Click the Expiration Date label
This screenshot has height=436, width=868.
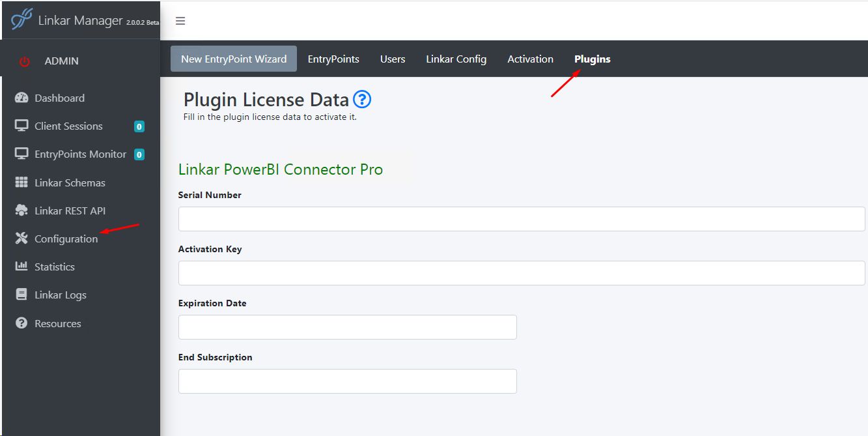pyautogui.click(x=212, y=303)
